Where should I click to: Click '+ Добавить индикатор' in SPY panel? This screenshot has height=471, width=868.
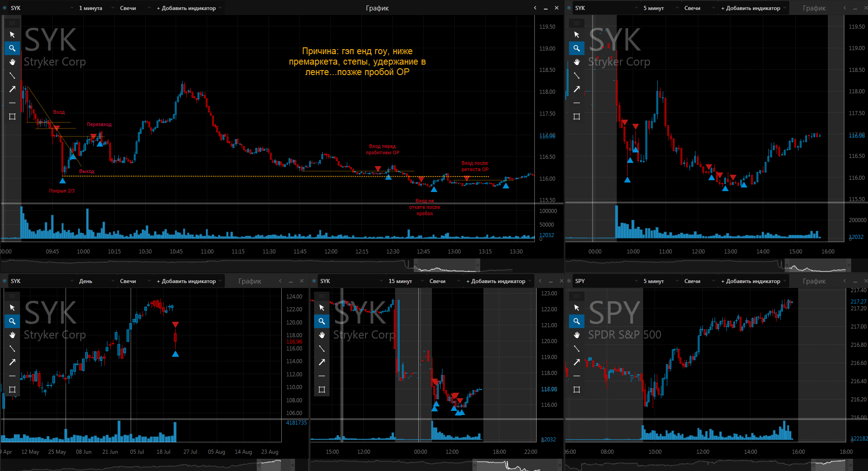pyautogui.click(x=753, y=281)
